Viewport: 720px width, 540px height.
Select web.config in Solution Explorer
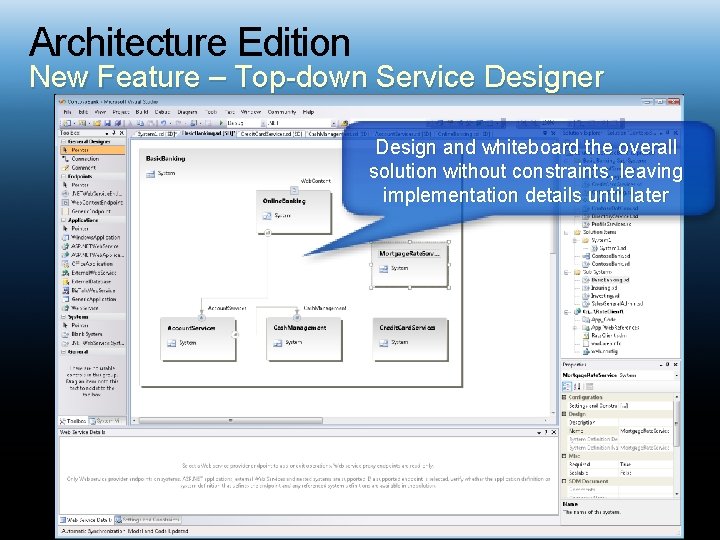click(600, 351)
